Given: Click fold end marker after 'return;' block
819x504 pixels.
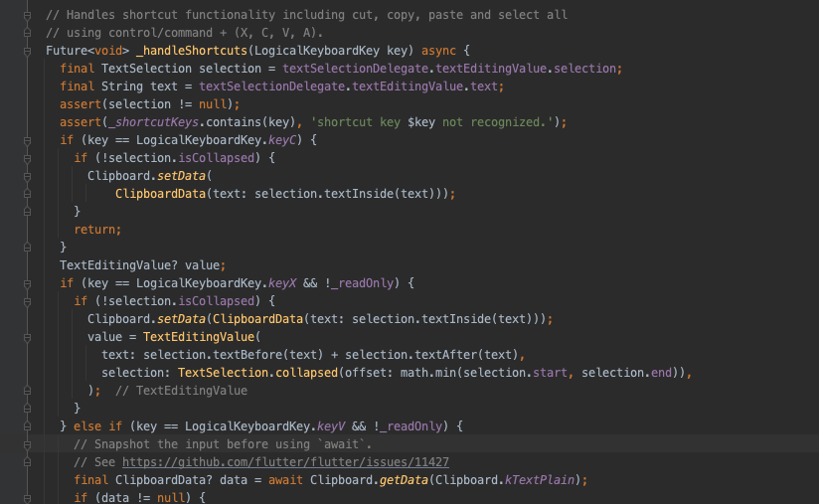Looking at the screenshot, I should (27, 248).
